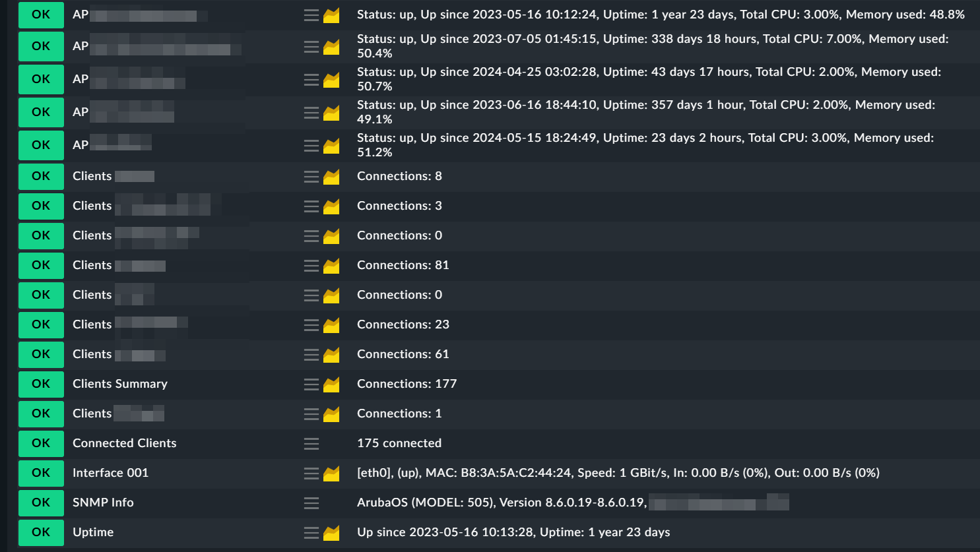Screen dimensions: 980x552
Task: Open action menu for Clients Summary row
Action: coord(311,384)
